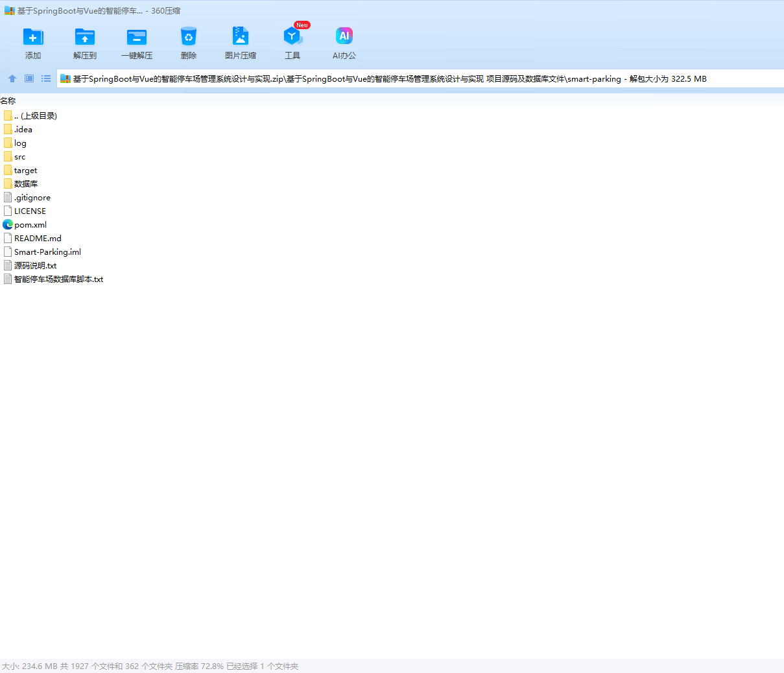Switch to list view mode button
The height and width of the screenshot is (673, 784).
coord(46,78)
